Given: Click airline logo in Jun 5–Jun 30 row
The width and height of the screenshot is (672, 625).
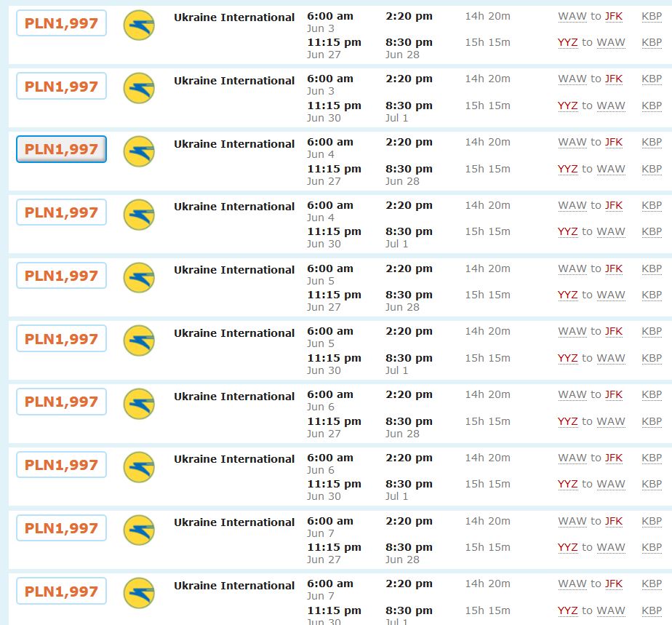Looking at the screenshot, I should [139, 341].
